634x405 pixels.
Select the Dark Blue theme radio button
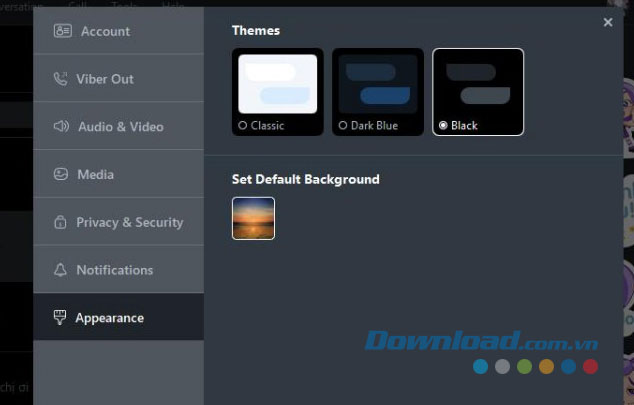tap(343, 125)
